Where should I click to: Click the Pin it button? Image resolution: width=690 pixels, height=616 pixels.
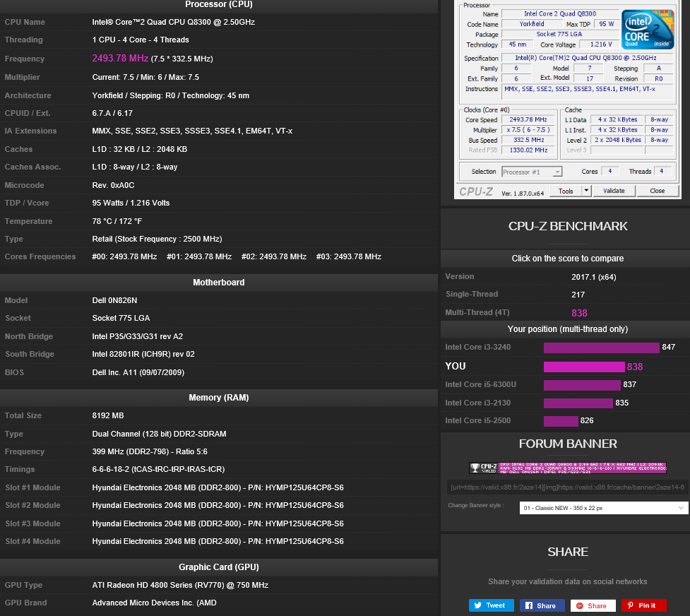644,605
